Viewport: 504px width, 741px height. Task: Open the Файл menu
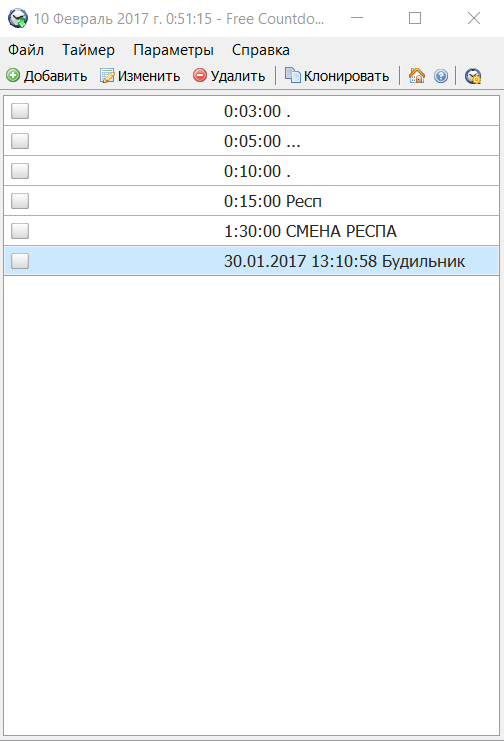click(x=26, y=50)
